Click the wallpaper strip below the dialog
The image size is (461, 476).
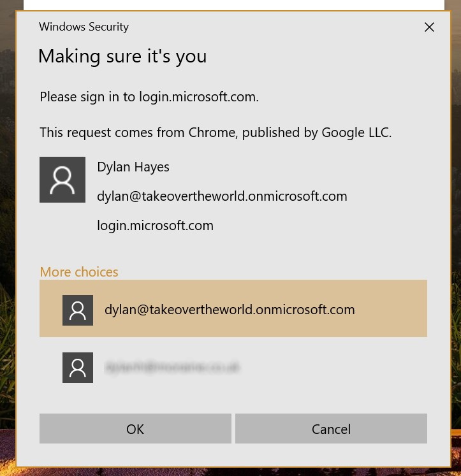pyautogui.click(x=231, y=472)
